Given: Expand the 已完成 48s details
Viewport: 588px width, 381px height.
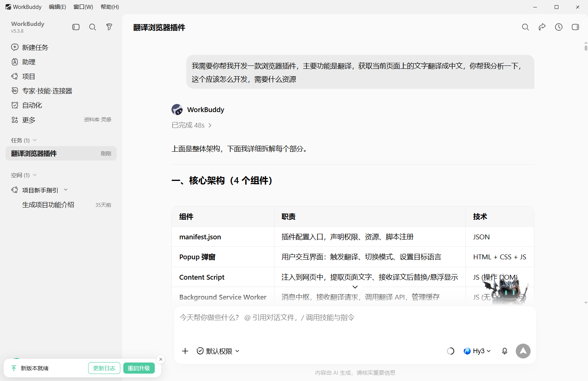Looking at the screenshot, I should 192,125.
